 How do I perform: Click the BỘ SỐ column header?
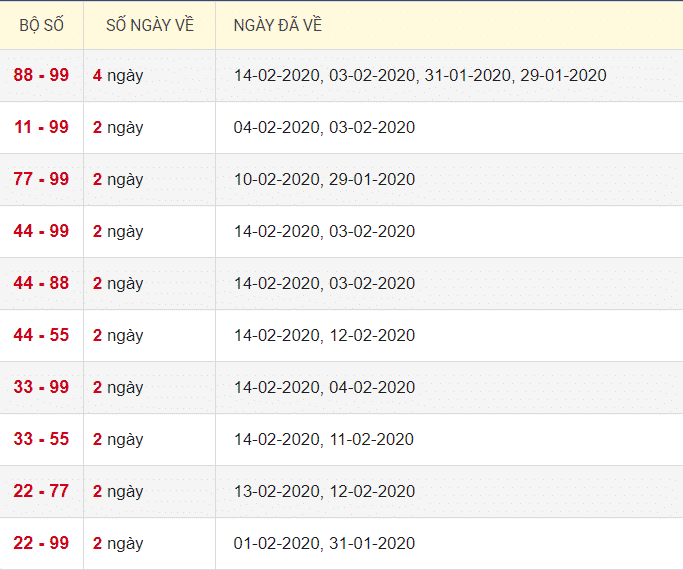coord(41,25)
